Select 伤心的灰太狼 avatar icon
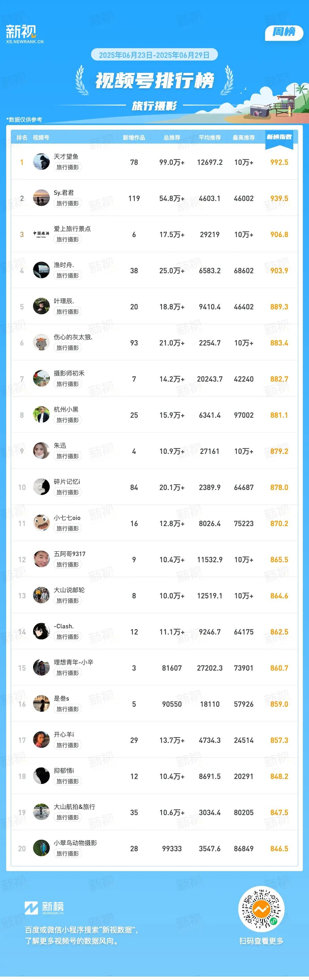 [x=41, y=342]
